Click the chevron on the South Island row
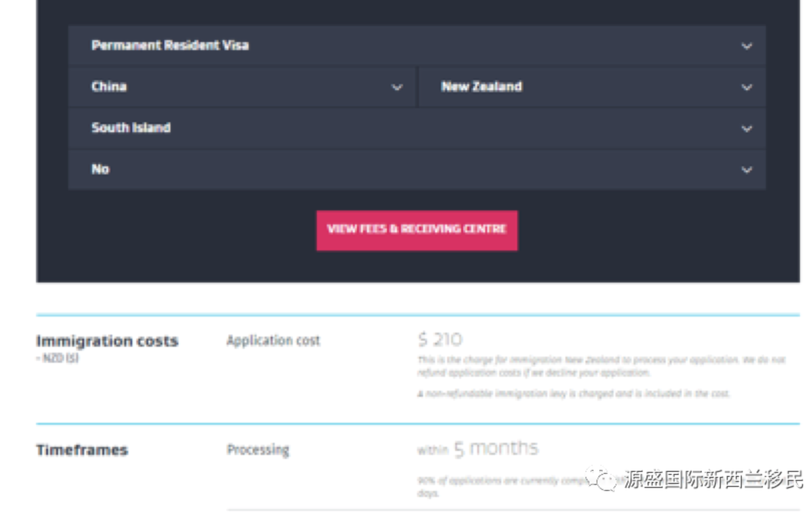Screen dimensions: 812x517 pos(746,129)
